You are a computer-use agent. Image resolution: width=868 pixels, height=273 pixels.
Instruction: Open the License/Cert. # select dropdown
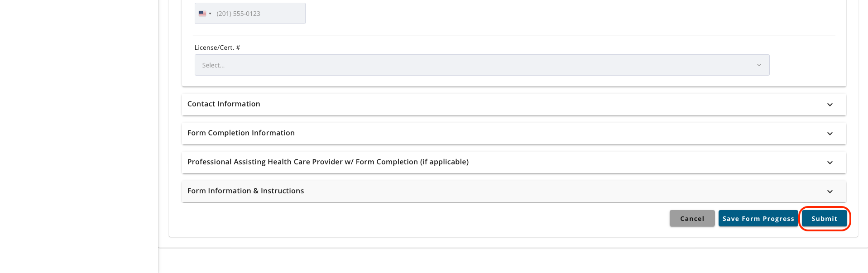482,65
